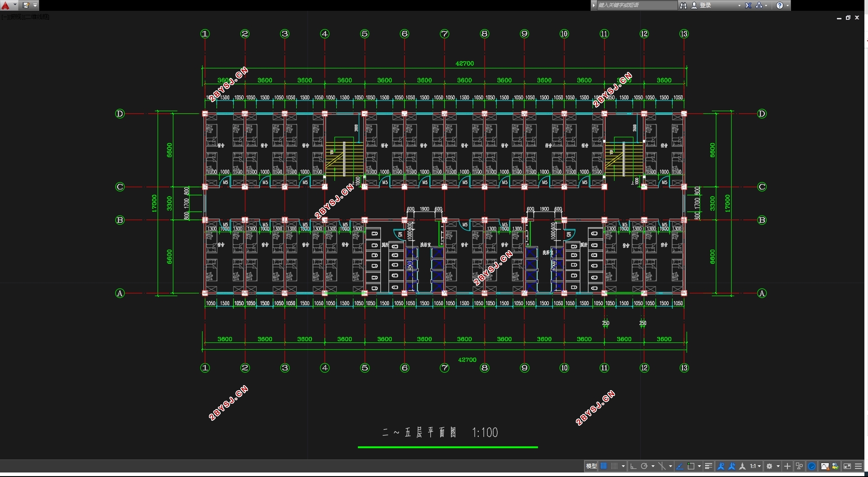868x477 pixels.
Task: Toggle auto-add annotation scales icon
Action: point(732,466)
